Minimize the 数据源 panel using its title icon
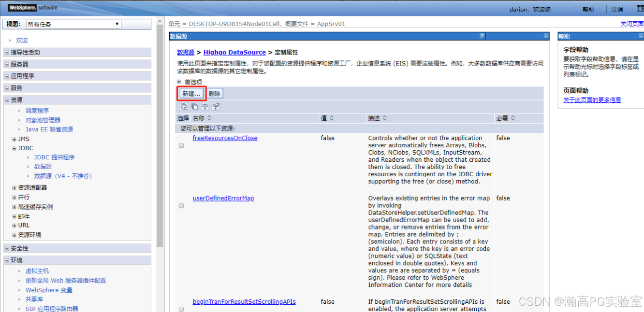The width and height of the screenshot is (644, 312). (546, 36)
